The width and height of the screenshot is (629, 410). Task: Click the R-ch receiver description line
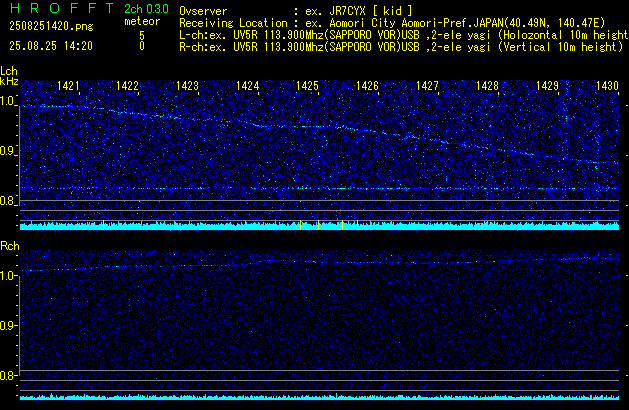[401, 47]
